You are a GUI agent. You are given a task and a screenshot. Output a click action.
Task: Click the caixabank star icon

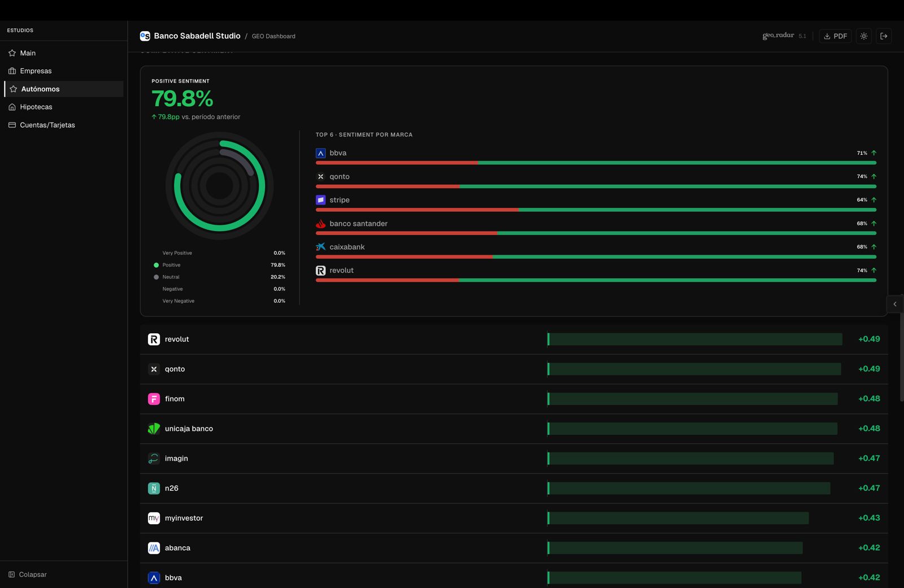click(320, 247)
